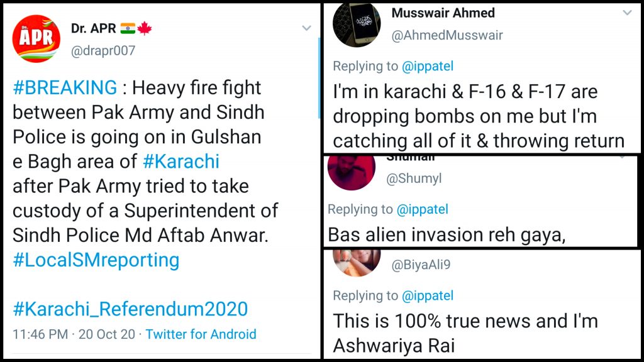Click @ippatel mention in Shumyl's reply
This screenshot has height=362, width=644.
423,209
